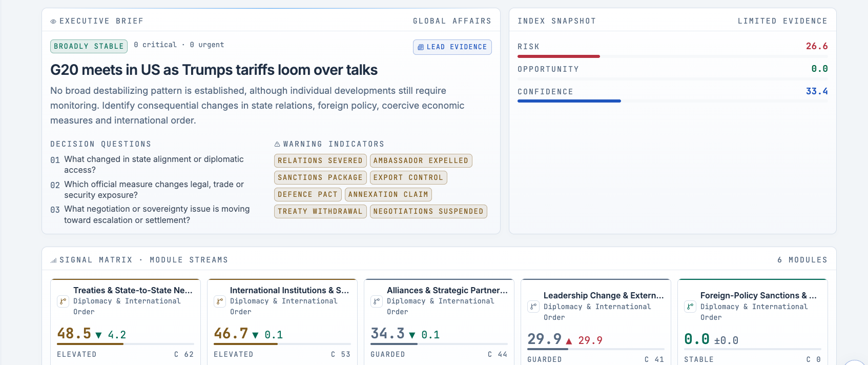Select the Export Control indicator tag
This screenshot has width=868, height=365.
coord(408,178)
